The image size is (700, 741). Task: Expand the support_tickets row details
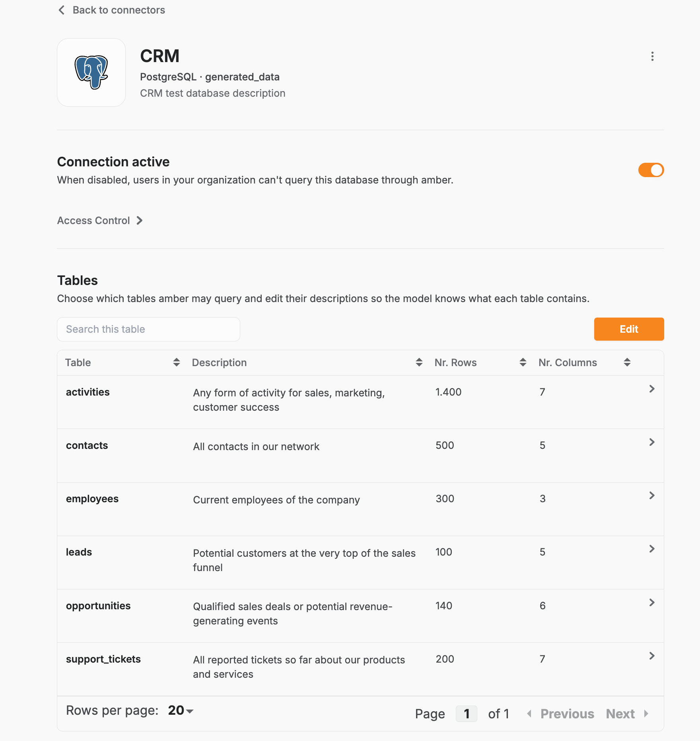click(x=652, y=656)
